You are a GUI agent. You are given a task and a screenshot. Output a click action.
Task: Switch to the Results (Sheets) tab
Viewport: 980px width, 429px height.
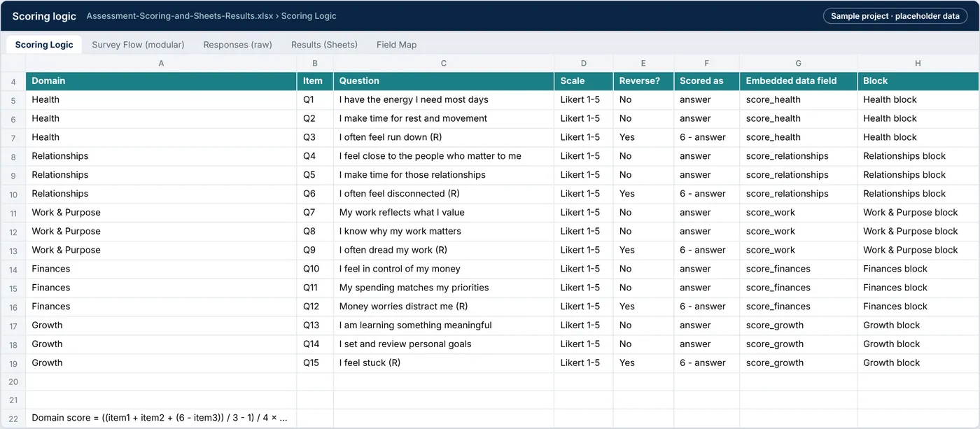tap(324, 44)
